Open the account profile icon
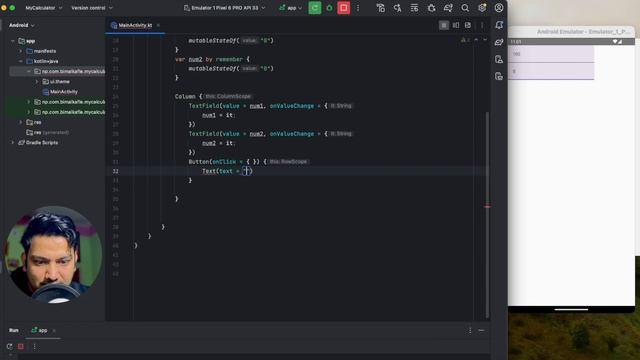The width and height of the screenshot is (640, 360). coord(499,8)
